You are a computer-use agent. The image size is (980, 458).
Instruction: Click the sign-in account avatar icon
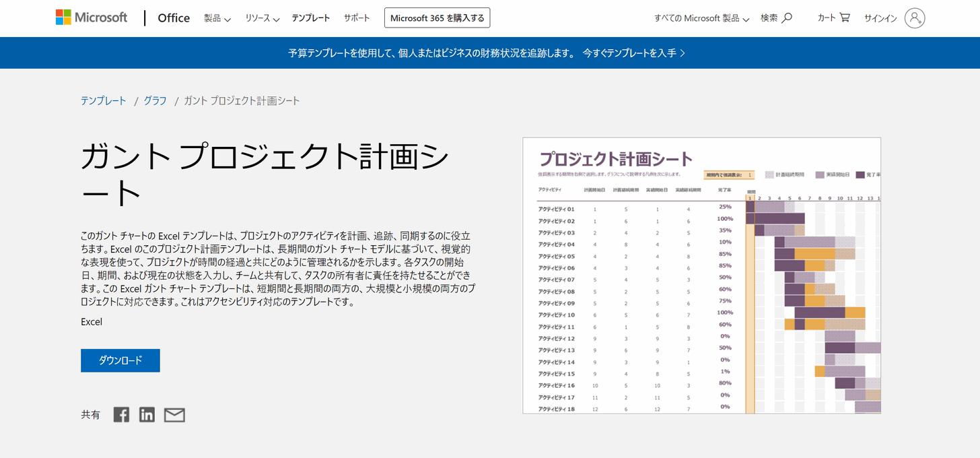pos(915,18)
